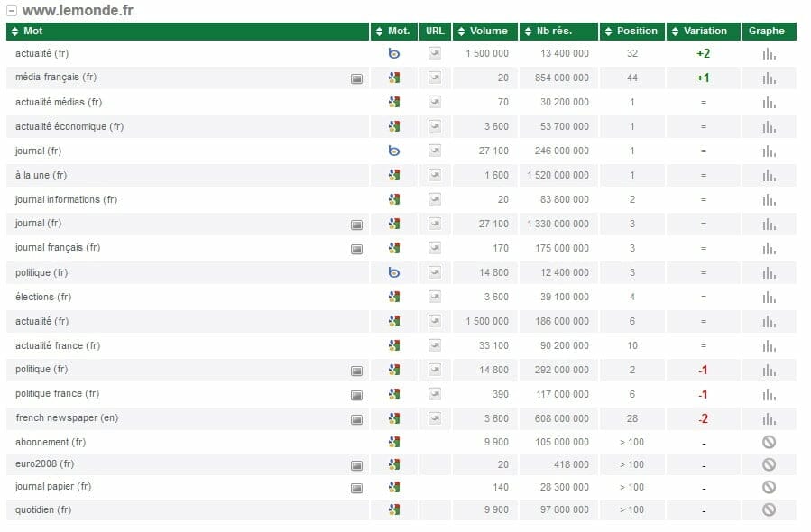Open the graph icon for actualité médias
The height and width of the screenshot is (532, 811).
tap(769, 103)
